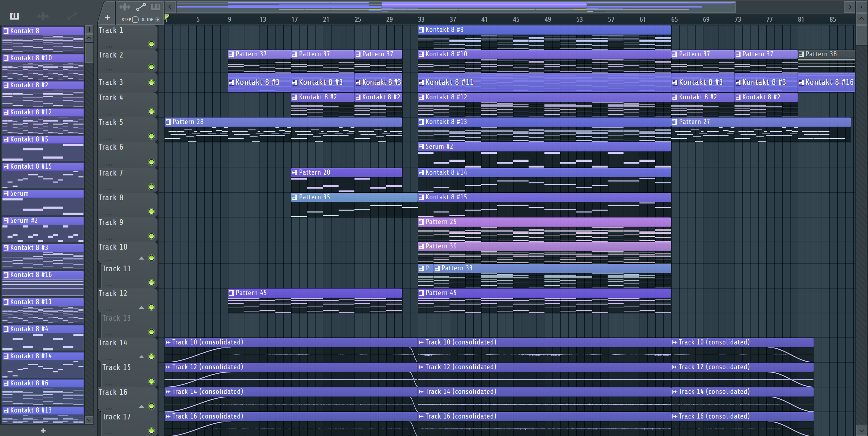Click the left arrow of overview scrollbar
Viewport: 868px width, 436px height.
click(x=170, y=7)
